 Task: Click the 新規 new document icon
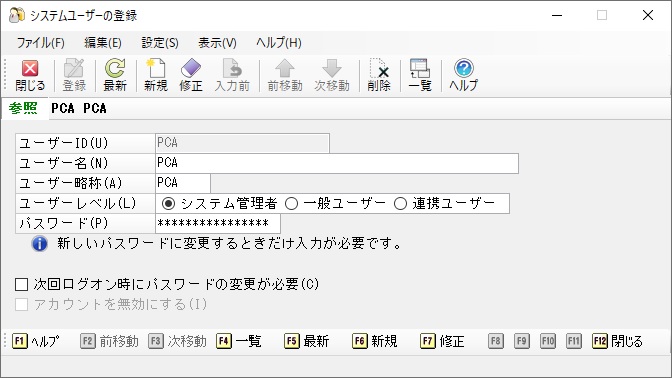tap(156, 69)
